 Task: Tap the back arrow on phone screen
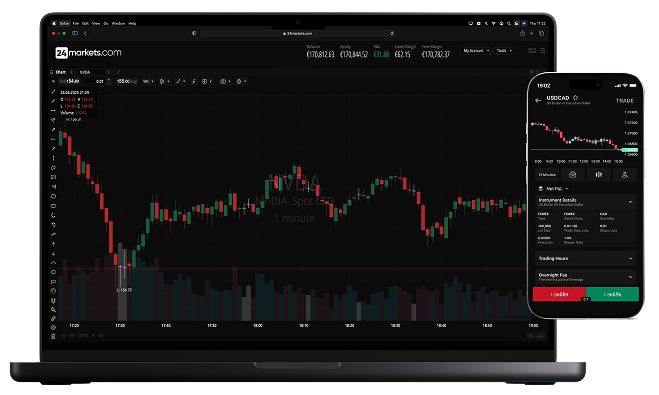click(538, 100)
